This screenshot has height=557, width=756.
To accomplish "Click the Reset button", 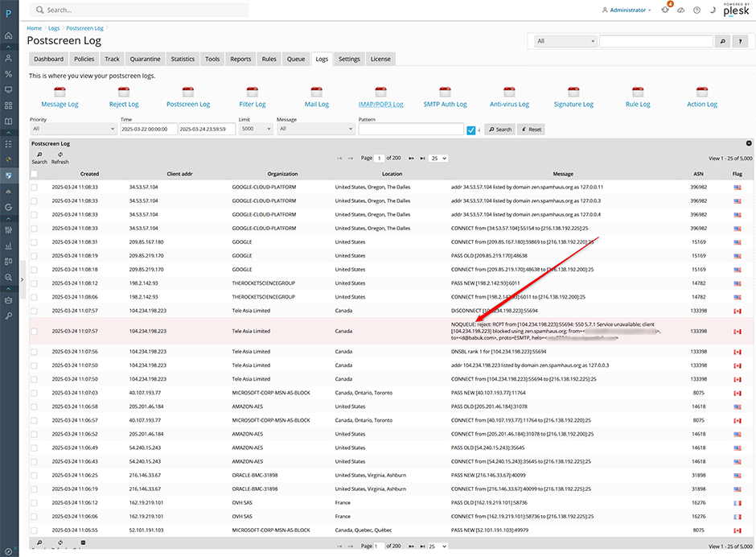I will click(x=531, y=130).
